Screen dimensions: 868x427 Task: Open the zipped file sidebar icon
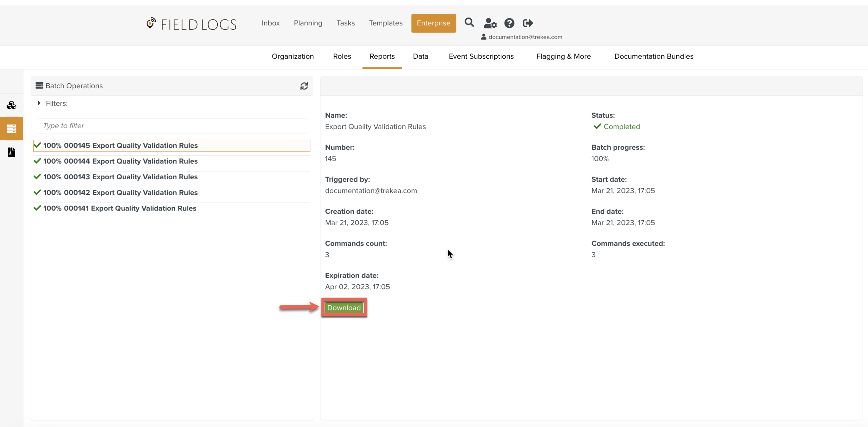(x=11, y=152)
